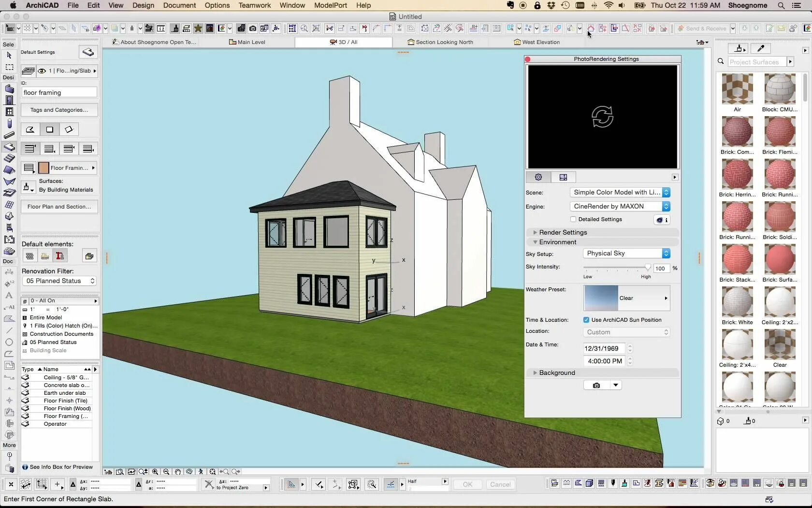
Task: Click zoom-in magnifier below 3D view
Action: (x=155, y=472)
